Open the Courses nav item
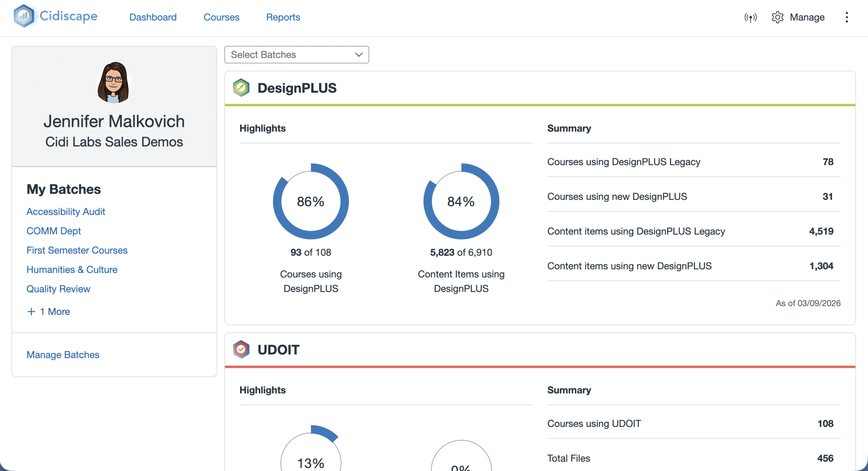The image size is (868, 471). click(221, 17)
